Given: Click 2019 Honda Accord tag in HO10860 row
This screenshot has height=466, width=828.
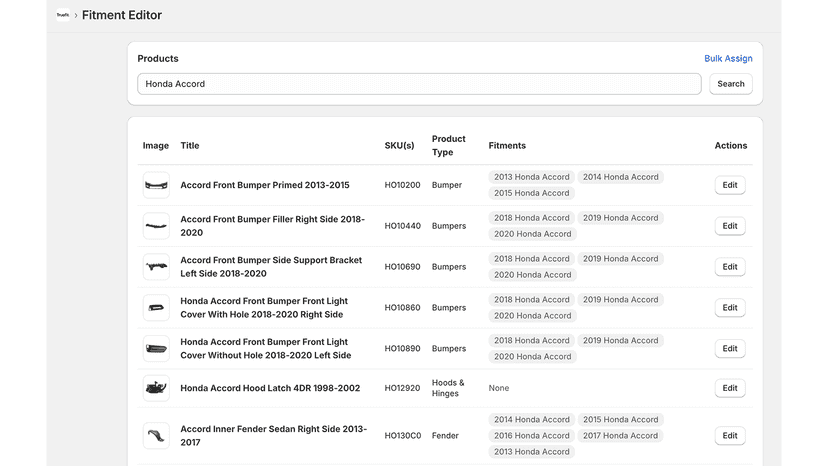Looking at the screenshot, I should (x=620, y=300).
